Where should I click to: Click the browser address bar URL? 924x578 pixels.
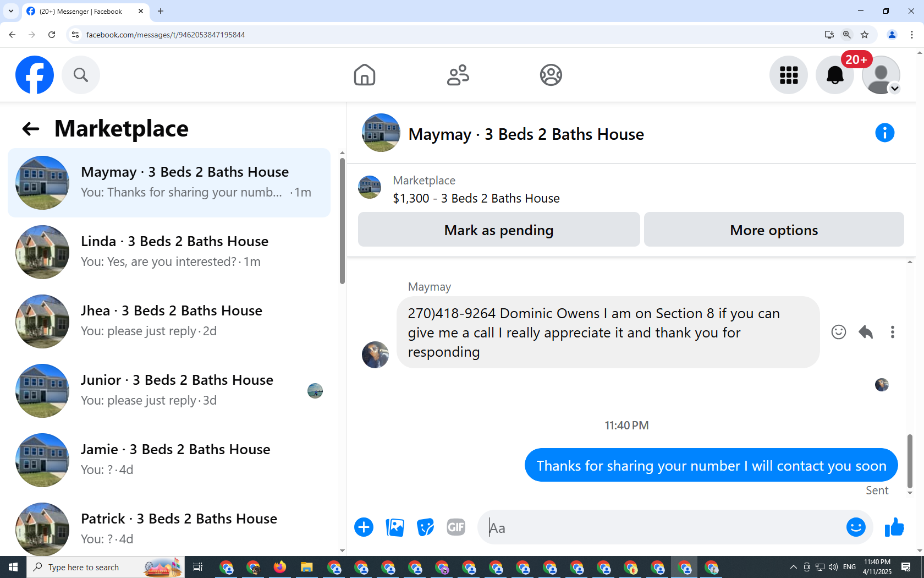click(x=166, y=35)
